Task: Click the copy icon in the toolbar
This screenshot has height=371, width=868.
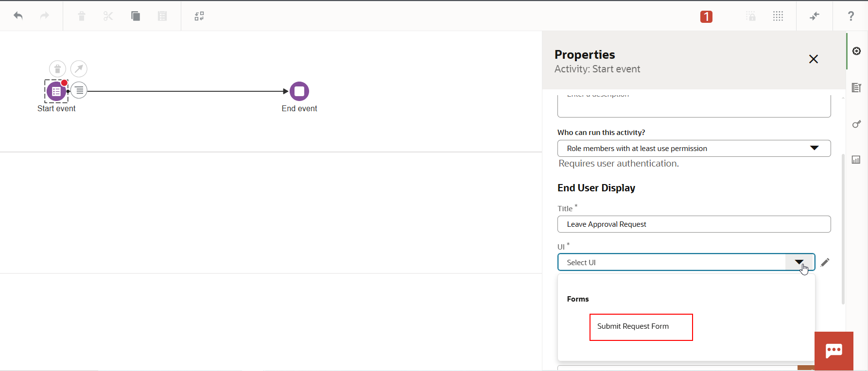Action: pos(136,16)
